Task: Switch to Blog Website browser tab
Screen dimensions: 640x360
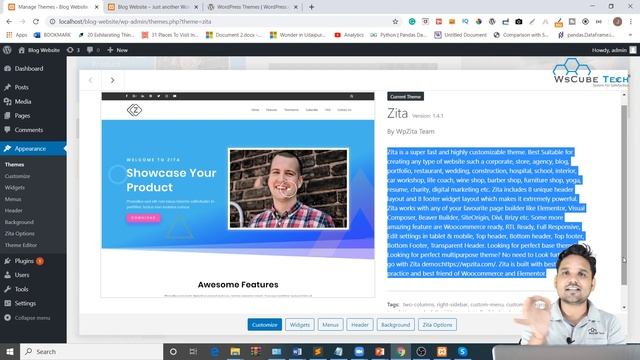Action: 152,7
